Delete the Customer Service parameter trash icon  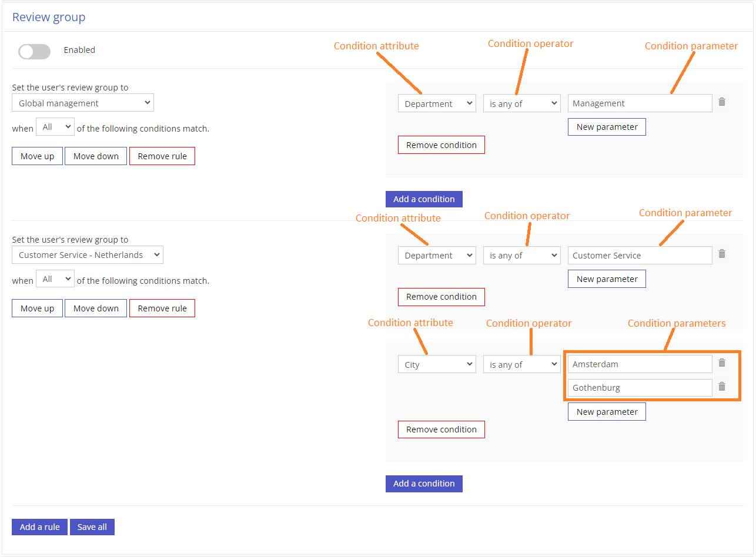point(722,254)
